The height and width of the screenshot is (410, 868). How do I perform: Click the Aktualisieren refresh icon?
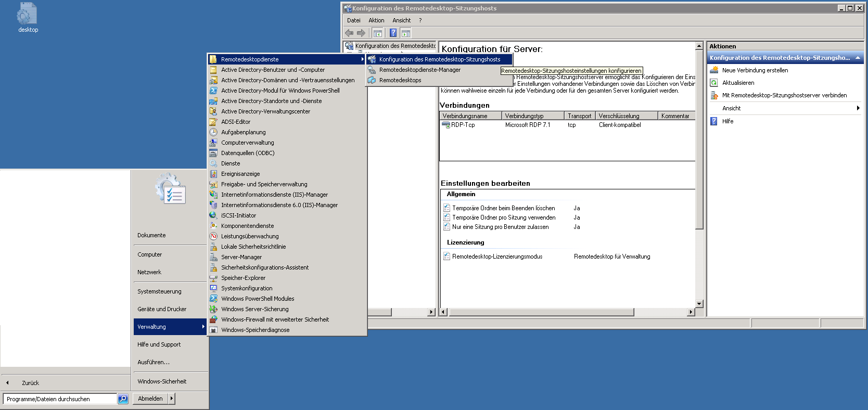point(714,83)
